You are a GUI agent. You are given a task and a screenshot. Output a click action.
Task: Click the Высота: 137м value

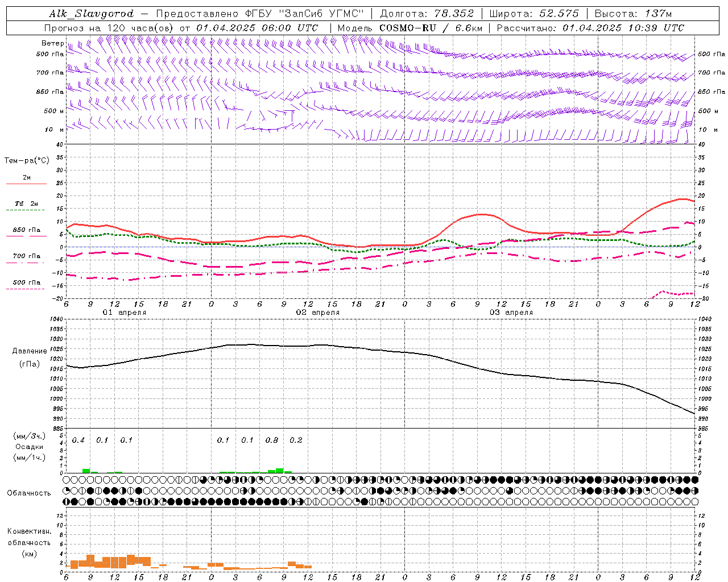click(x=633, y=14)
